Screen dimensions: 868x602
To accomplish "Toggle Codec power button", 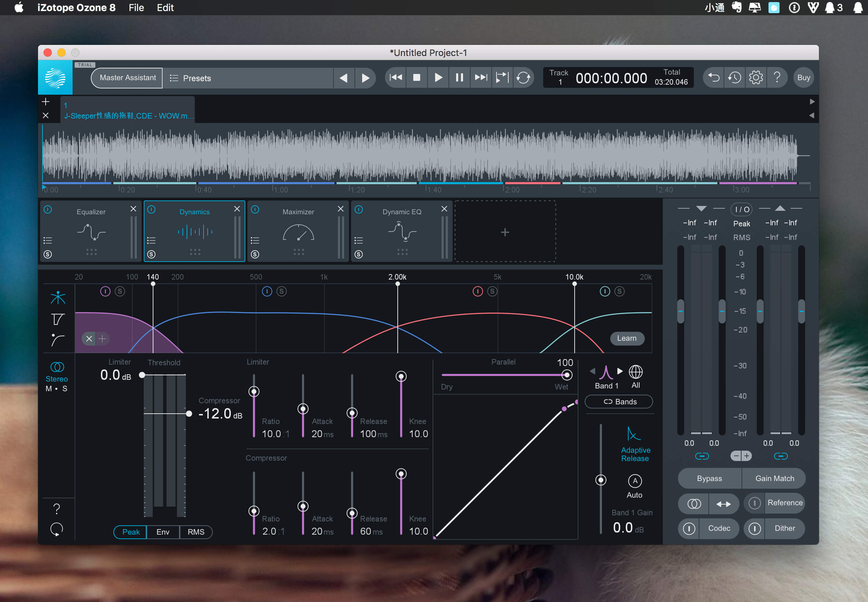I will (689, 528).
